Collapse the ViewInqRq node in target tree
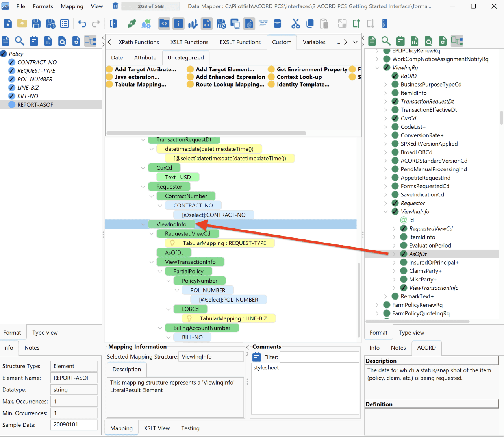The image size is (504, 437). pyautogui.click(x=377, y=68)
